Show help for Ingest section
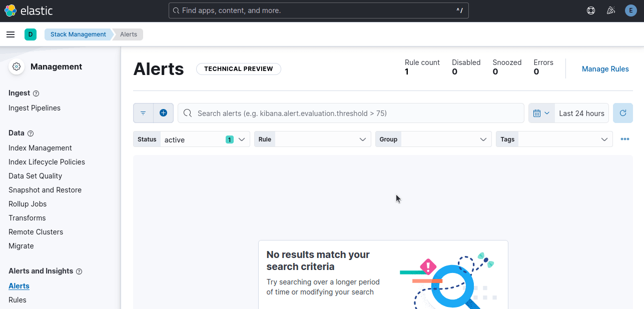The height and width of the screenshot is (309, 644). tap(36, 93)
